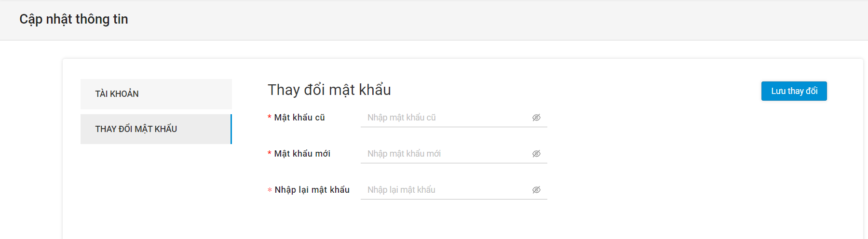Click the Mật khẩu cũ label
868x239 pixels.
(299, 118)
